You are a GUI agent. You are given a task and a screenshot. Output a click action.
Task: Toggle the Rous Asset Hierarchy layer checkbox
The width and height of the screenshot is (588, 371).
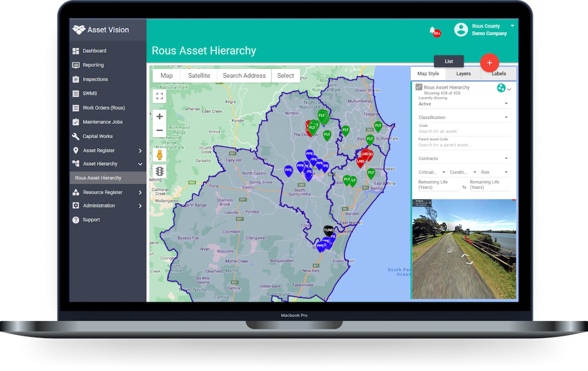click(419, 87)
